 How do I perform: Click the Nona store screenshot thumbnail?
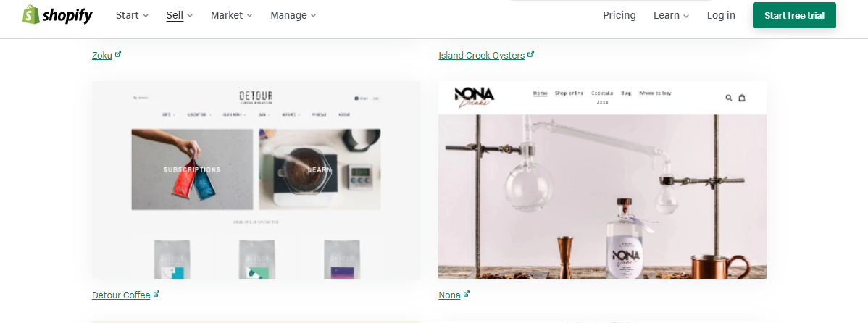602,180
